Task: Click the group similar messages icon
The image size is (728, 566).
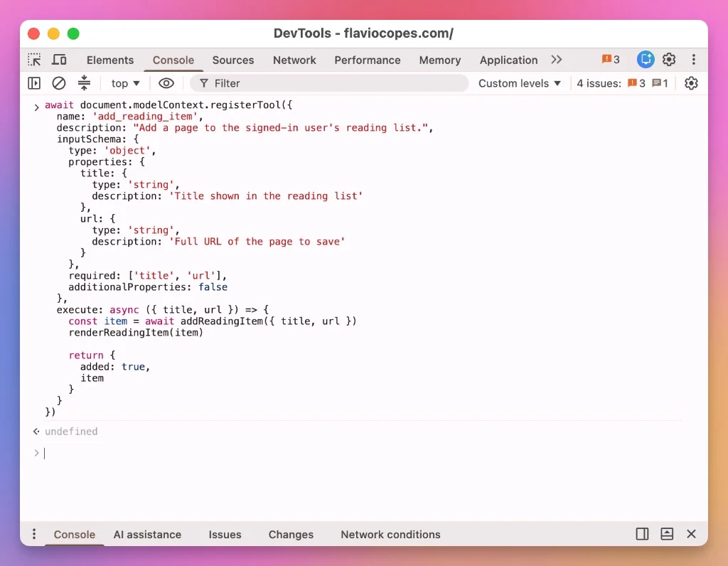Action: tap(84, 82)
